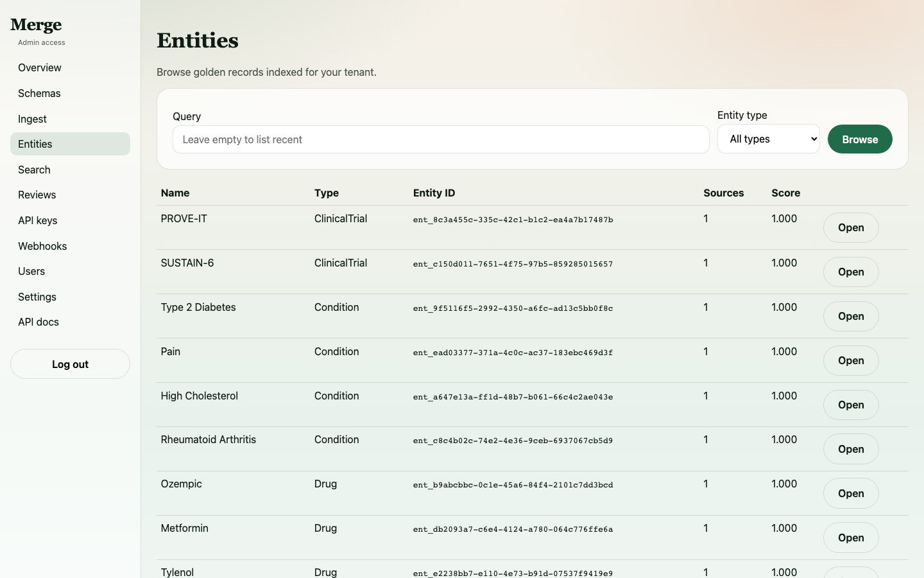The image size is (924, 578).
Task: Expand the Entity type dropdown
Action: point(769,139)
